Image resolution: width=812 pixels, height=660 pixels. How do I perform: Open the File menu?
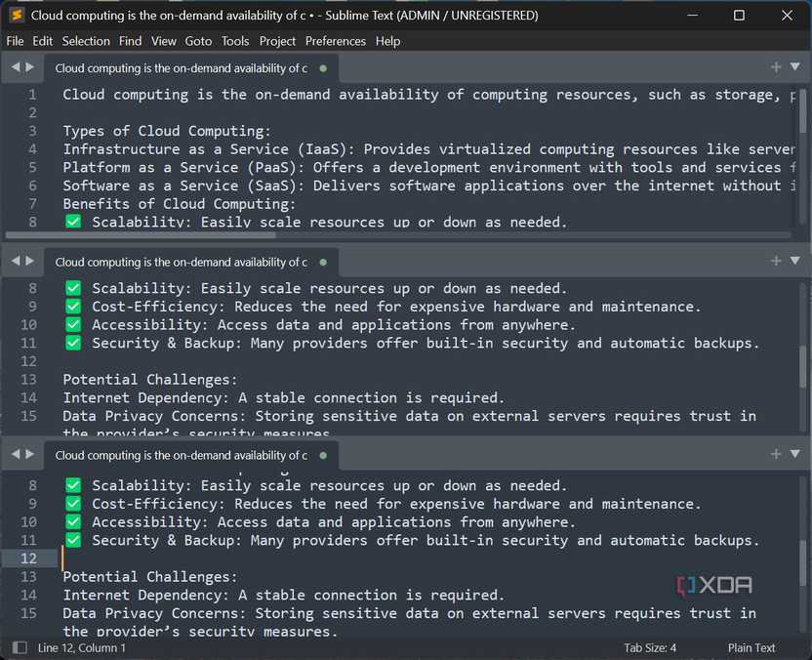click(15, 41)
